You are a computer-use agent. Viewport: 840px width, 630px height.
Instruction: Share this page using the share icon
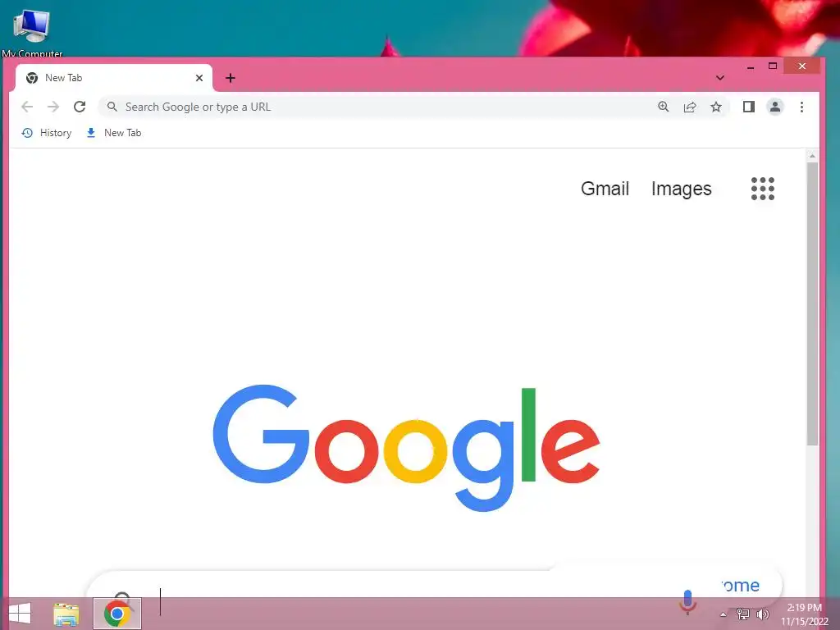point(690,107)
